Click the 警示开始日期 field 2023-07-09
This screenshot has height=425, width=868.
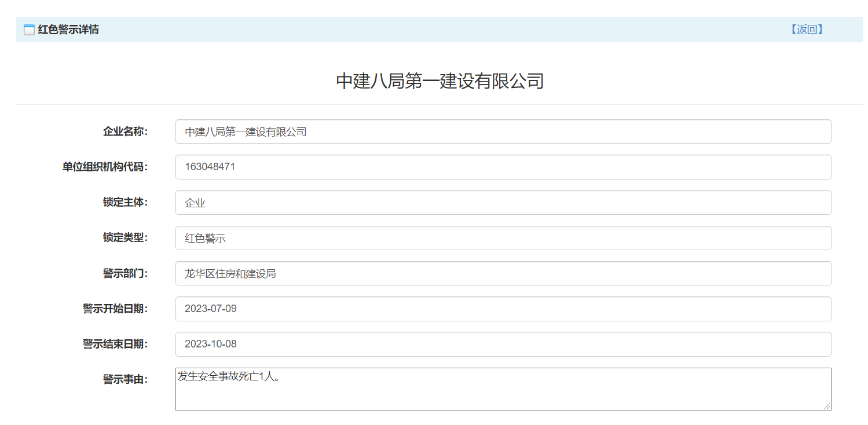pos(503,309)
